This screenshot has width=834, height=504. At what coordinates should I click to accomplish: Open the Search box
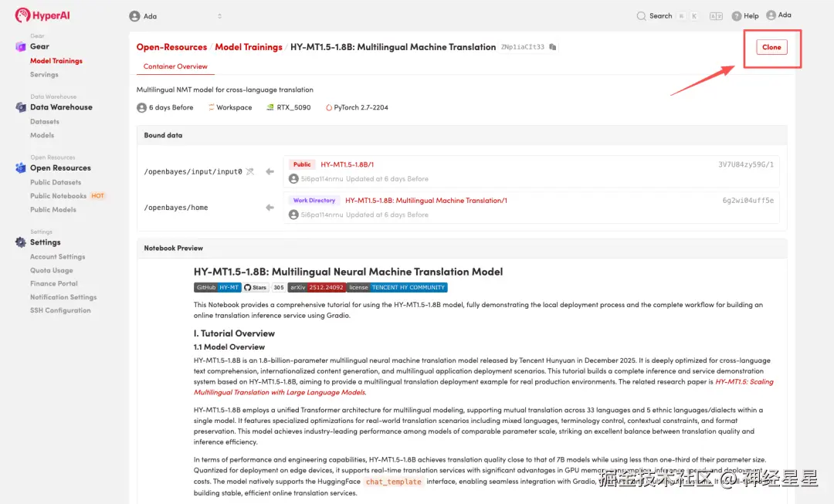667,16
